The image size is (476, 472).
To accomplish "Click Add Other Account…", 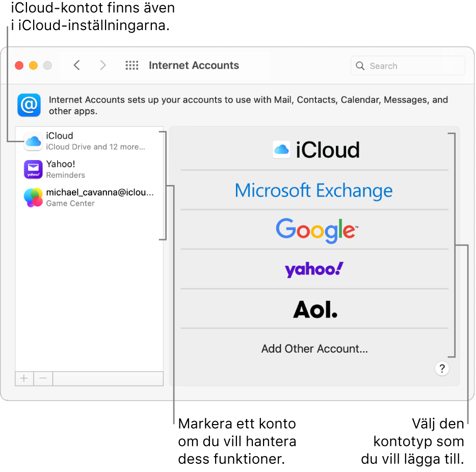I will pyautogui.click(x=314, y=349).
